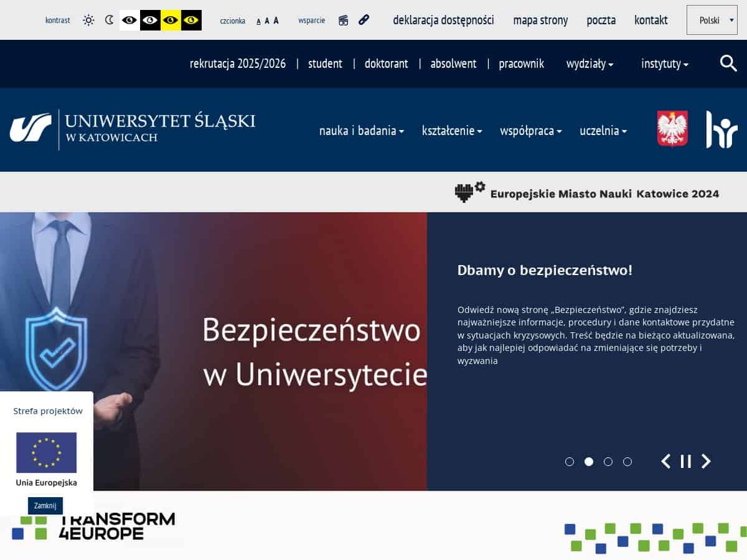Screen dimensions: 747x560
Task: Click the link icon beside wsparcie
Action: tap(364, 20)
